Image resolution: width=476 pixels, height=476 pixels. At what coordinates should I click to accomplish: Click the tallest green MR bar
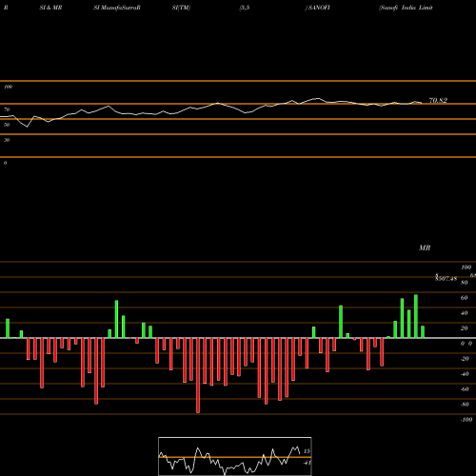[x=416, y=316]
